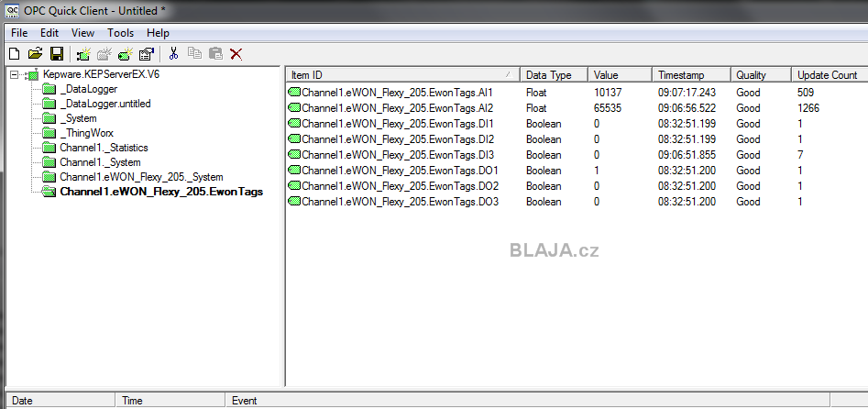The image size is (868, 409).
Task: Click the DO3 item tag icon
Action: pyautogui.click(x=294, y=202)
